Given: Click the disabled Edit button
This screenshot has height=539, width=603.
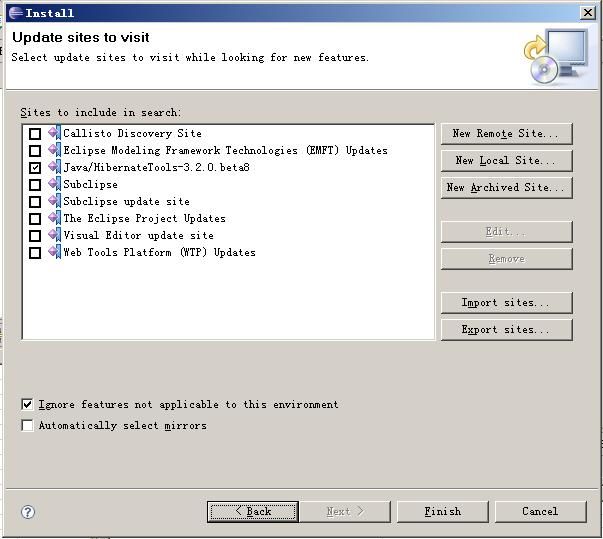Looking at the screenshot, I should point(506,232).
